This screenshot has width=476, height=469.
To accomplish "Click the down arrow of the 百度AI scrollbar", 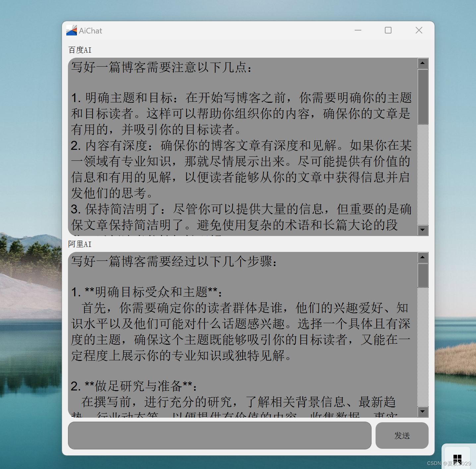I will click(423, 230).
